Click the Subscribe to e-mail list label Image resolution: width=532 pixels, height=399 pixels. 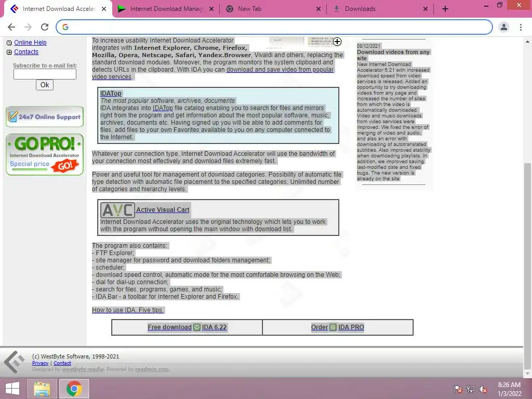pos(45,65)
